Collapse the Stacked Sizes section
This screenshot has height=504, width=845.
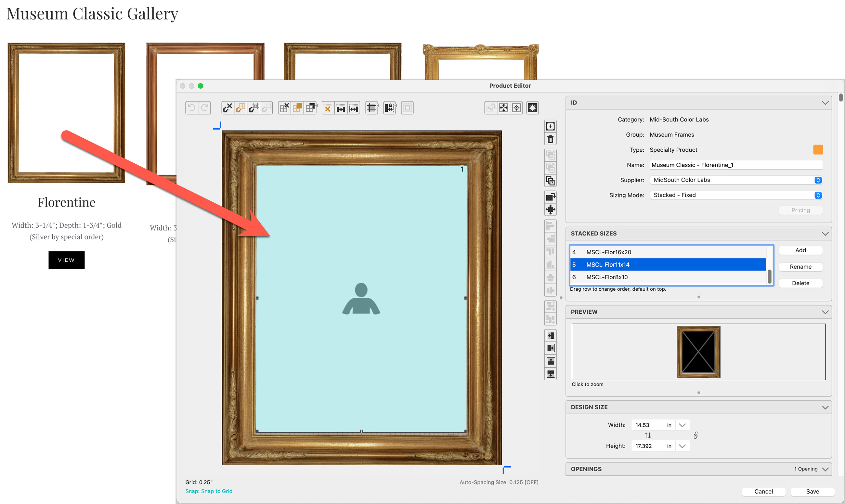825,234
